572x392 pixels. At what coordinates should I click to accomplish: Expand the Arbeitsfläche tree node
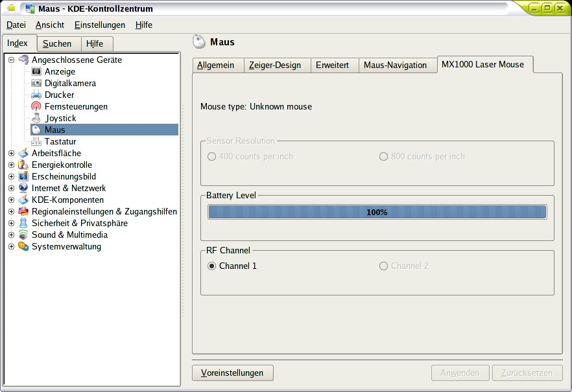11,153
